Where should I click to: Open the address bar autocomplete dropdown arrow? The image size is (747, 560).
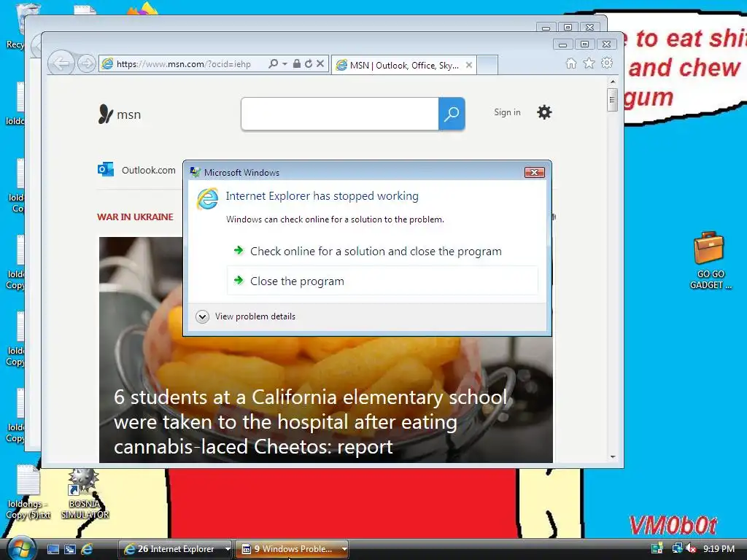(x=285, y=64)
